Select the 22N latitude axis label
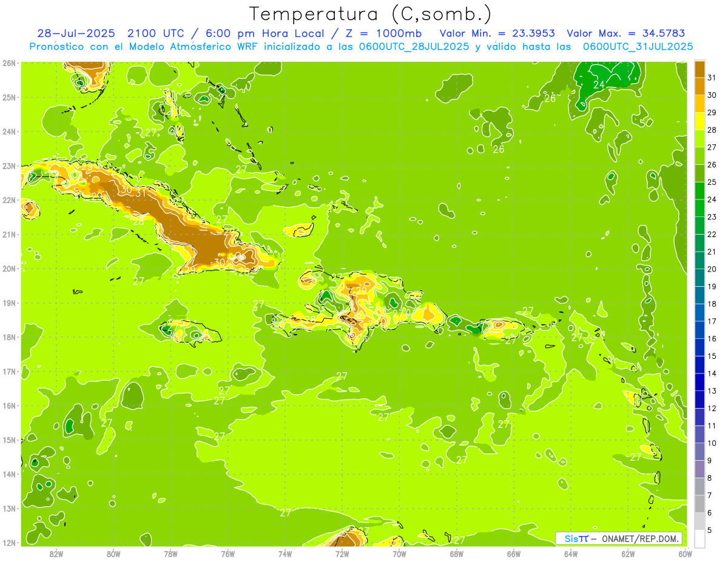 (8, 200)
